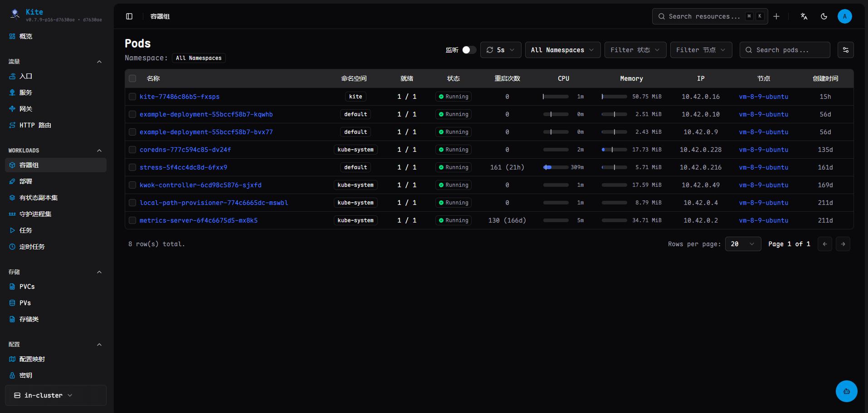Click the language translation icon
868x413 pixels.
804,16
